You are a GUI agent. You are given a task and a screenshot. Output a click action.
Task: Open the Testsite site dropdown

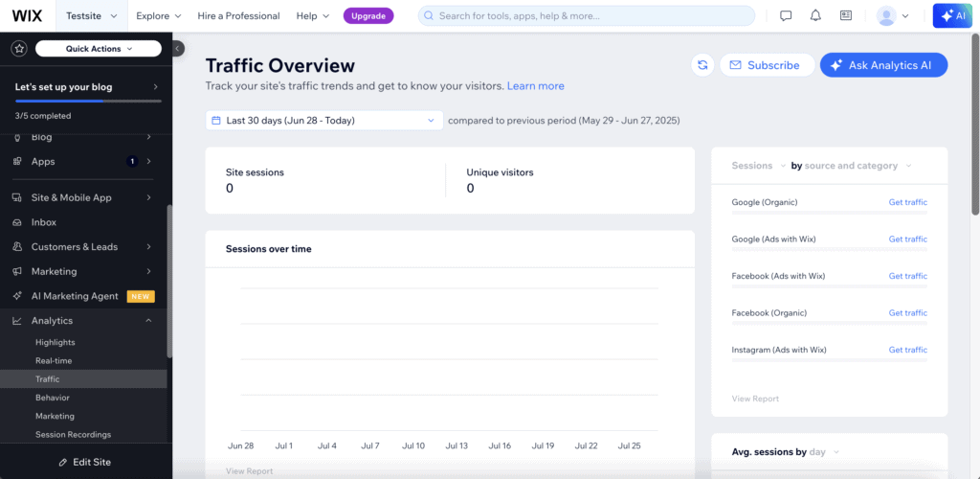pos(92,15)
